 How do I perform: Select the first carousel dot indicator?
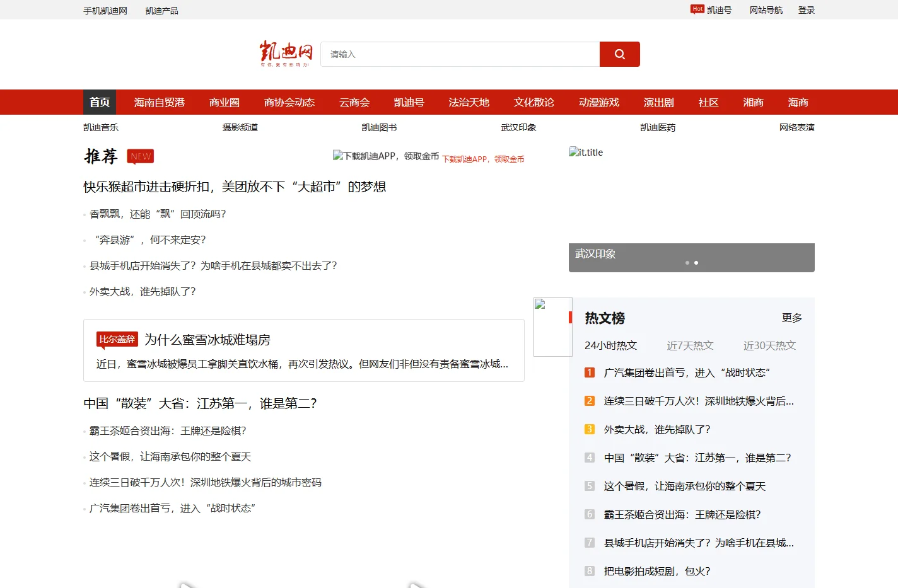(687, 263)
